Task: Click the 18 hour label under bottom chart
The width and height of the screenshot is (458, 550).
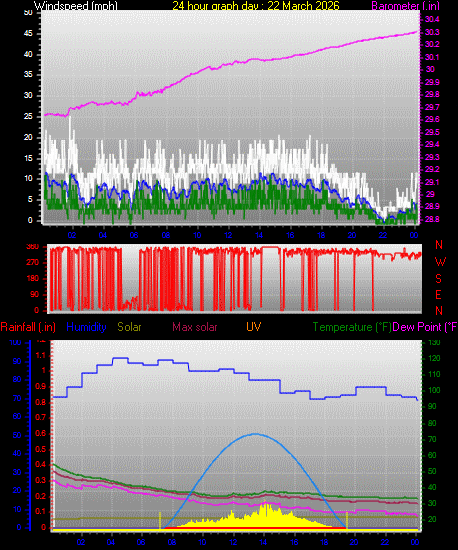Action: coord(324,542)
